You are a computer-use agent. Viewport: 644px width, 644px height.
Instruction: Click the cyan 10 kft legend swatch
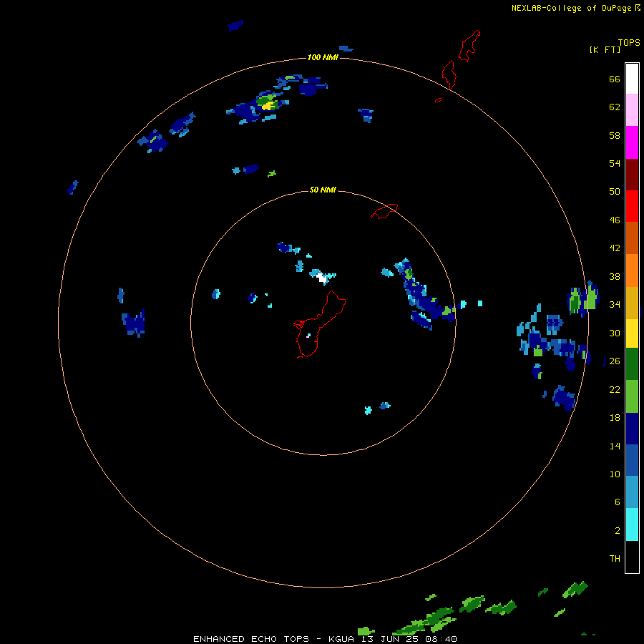[632, 525]
